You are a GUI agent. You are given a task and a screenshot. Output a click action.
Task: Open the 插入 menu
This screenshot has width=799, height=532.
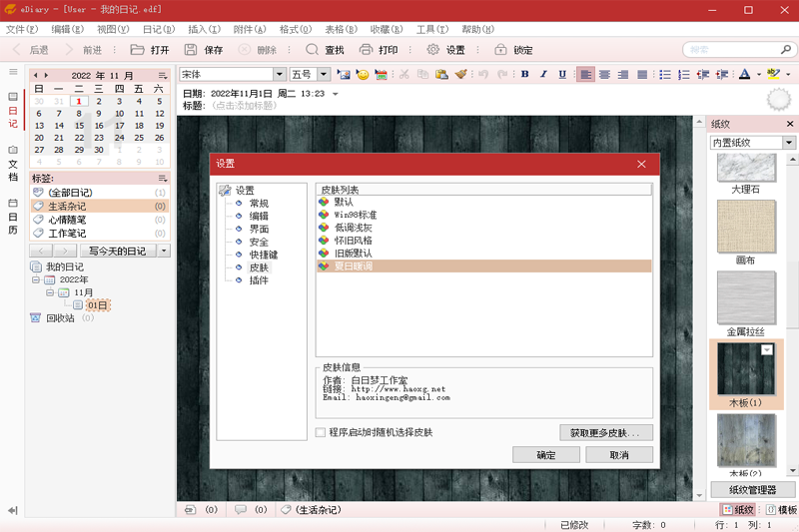(x=205, y=30)
